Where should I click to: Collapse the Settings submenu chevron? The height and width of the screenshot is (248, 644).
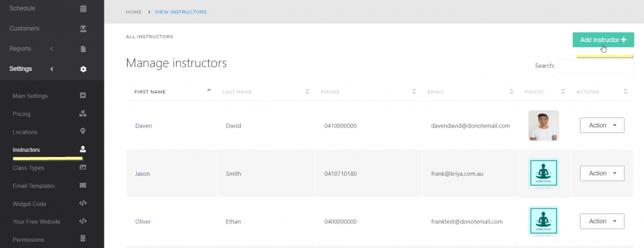(52, 69)
